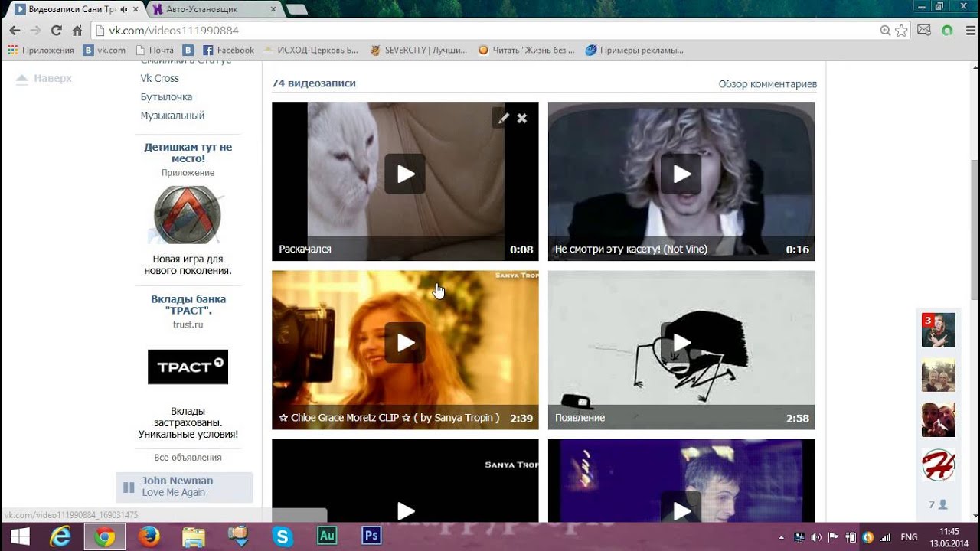Screen dimensions: 980x551
Task: Open the "Бутылочка" sidebar link
Action: pos(166,97)
